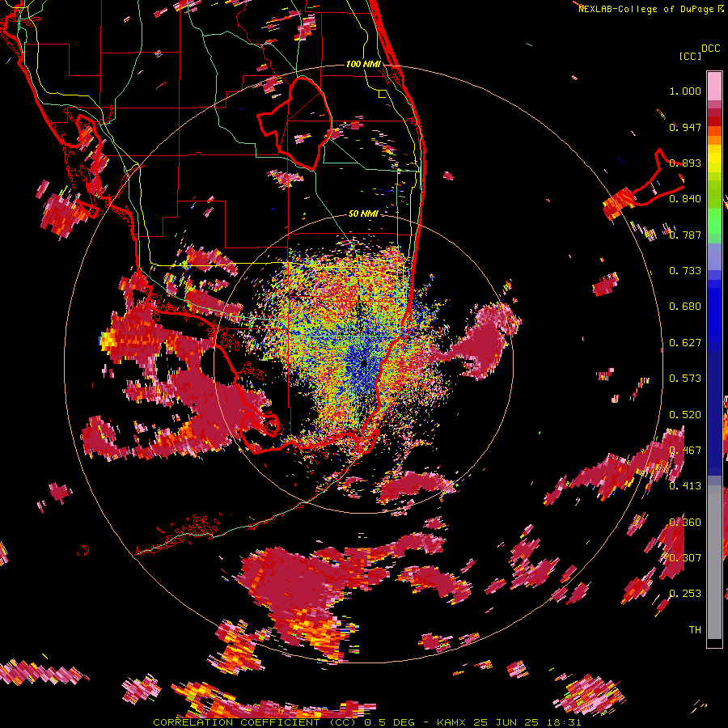Viewport: 728px width, 728px height.
Task: Click the DCC legend title
Action: (711, 49)
